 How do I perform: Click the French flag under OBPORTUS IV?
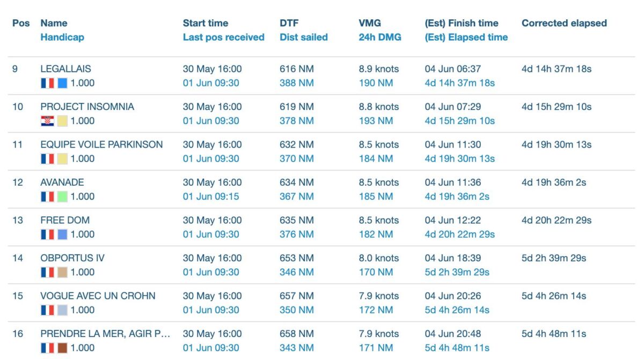[47, 272]
